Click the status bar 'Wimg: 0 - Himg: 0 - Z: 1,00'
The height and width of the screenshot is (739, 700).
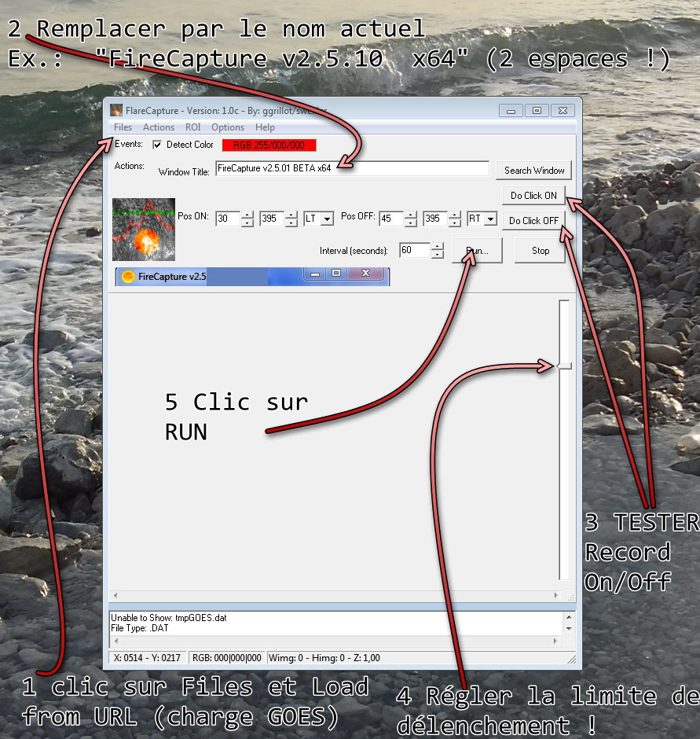coord(324,658)
